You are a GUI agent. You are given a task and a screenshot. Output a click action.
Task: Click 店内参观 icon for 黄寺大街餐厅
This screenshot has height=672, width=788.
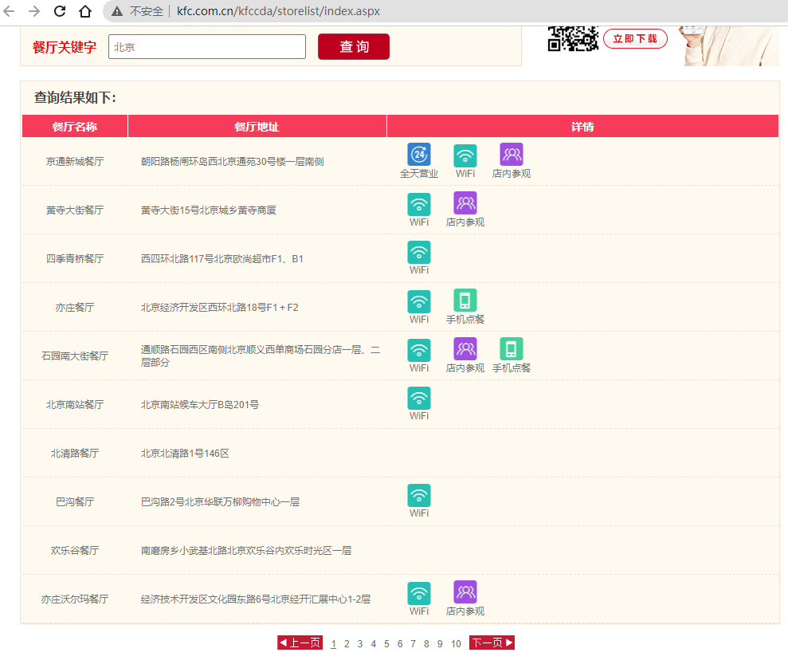(465, 203)
